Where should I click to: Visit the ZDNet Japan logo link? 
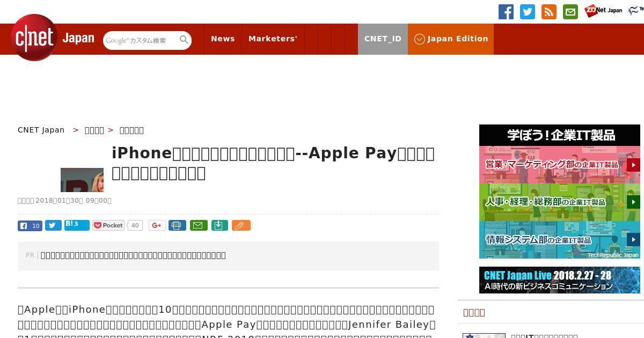coord(603,11)
